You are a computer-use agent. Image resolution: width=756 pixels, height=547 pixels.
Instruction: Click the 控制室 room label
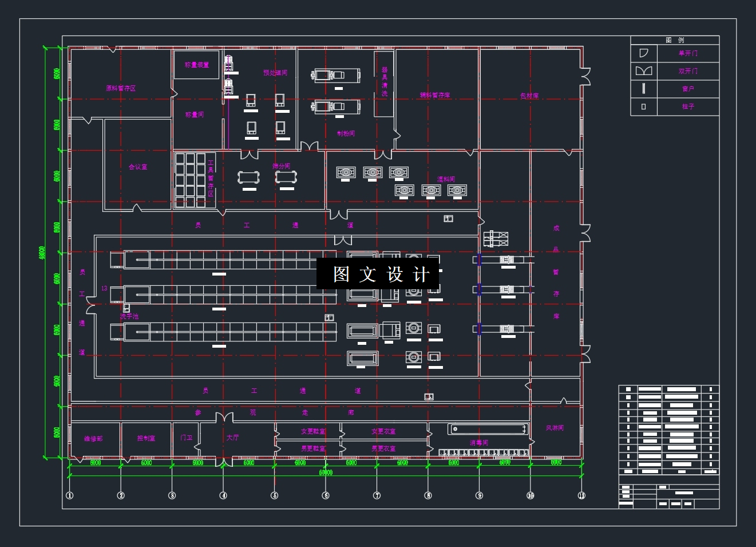pyautogui.click(x=147, y=438)
